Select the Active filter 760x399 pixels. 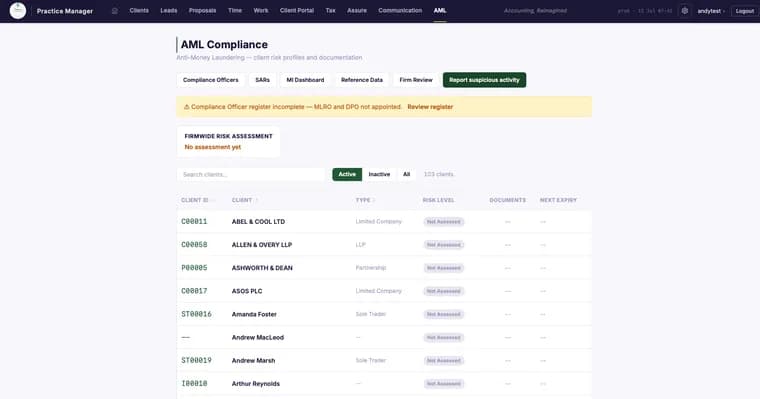pyautogui.click(x=347, y=175)
